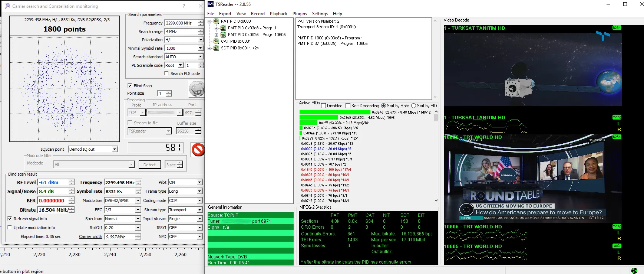The image size is (644, 274).
Task: Click the TSReader DVB title bar icon
Action: [x=210, y=4]
